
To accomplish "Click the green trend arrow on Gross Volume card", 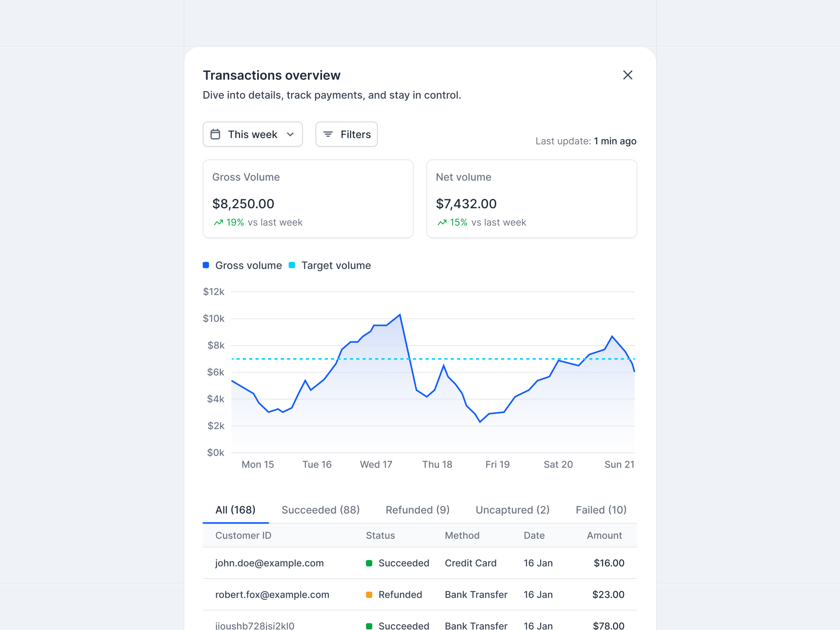I will tap(218, 222).
